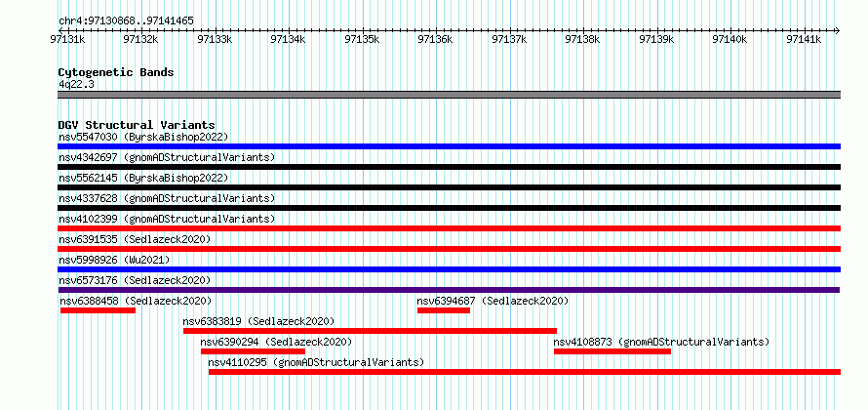Image resolution: width=868 pixels, height=410 pixels.
Task: Select the black nsv5562145 variant bar
Action: (449, 187)
